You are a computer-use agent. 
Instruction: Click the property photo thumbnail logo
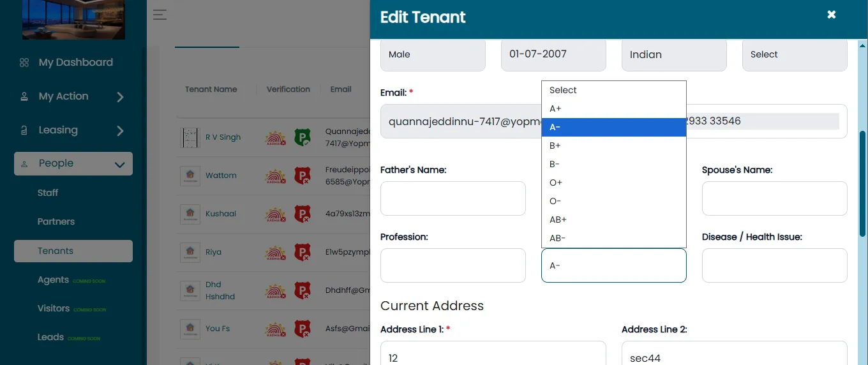coord(73,19)
